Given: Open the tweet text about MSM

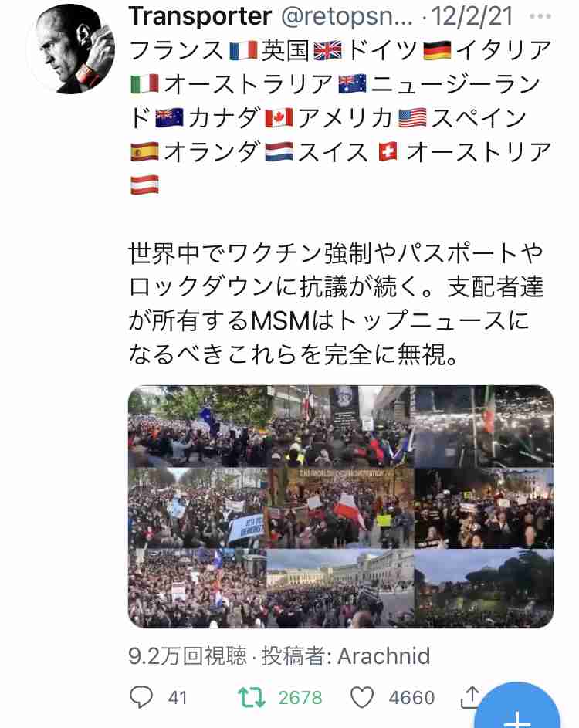Looking at the screenshot, I should pyautogui.click(x=336, y=303).
